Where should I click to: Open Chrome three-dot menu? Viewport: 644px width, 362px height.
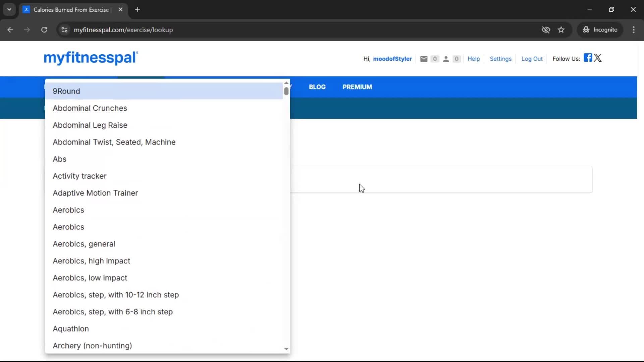click(634, 30)
